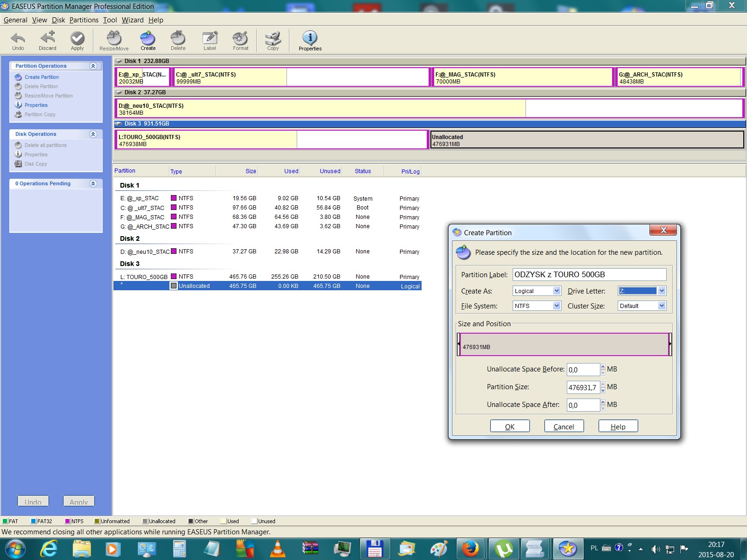Select the D: @_neu10_STAC row in list
The image size is (747, 560).
268,252
